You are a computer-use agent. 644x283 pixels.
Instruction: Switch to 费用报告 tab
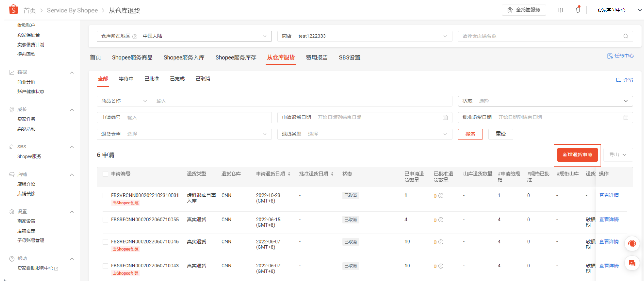[317, 57]
